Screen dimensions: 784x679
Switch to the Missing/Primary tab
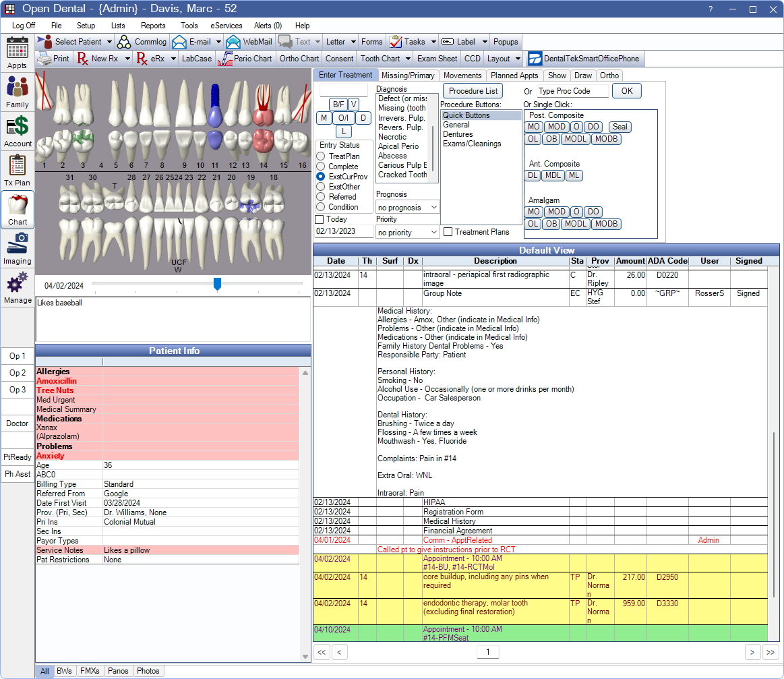click(408, 76)
